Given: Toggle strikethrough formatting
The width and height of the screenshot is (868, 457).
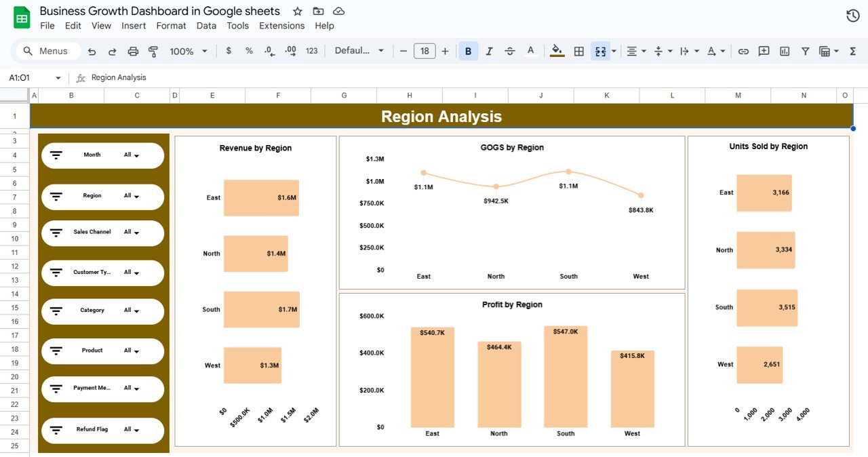Looking at the screenshot, I should [x=509, y=51].
